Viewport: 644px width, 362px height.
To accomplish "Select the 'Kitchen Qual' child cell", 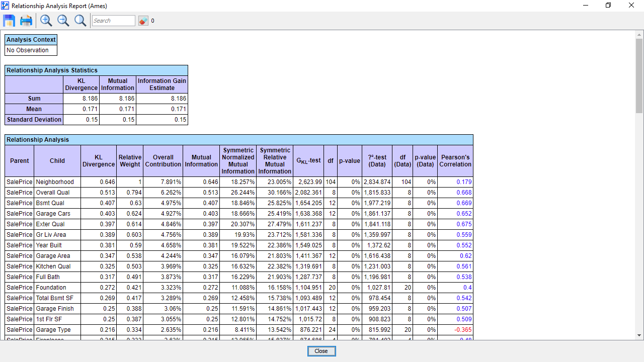I will (57, 266).
